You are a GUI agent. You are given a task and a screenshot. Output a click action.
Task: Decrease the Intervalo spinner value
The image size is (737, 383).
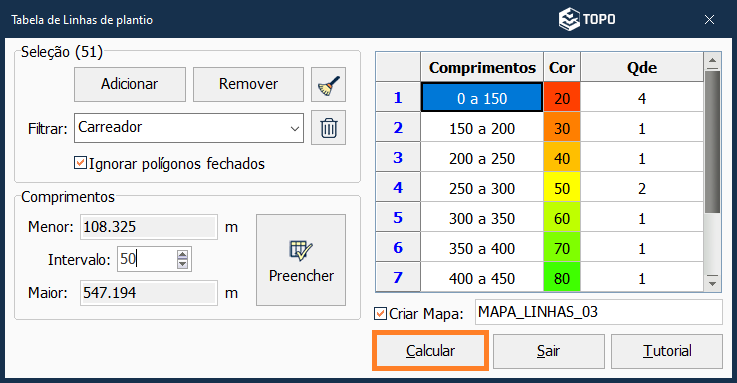(x=182, y=264)
